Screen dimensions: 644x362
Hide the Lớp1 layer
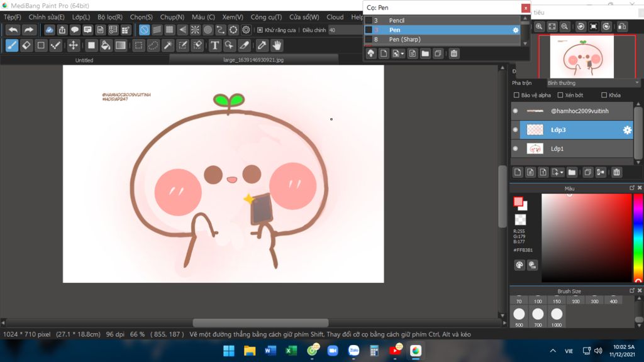click(x=516, y=148)
